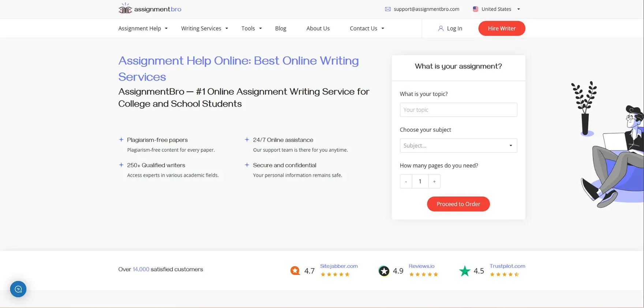Click the envelope email icon
Image resolution: width=644 pixels, height=308 pixels.
coord(388,9)
